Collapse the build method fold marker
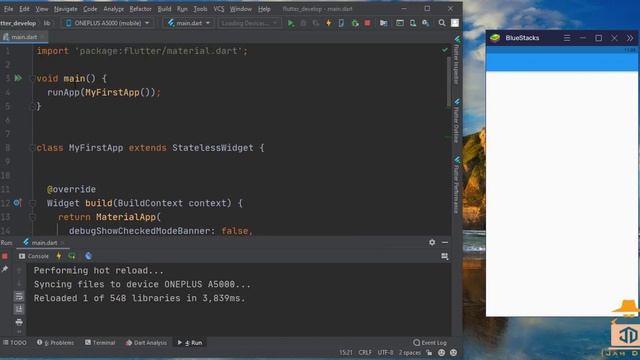The height and width of the screenshot is (360, 640). 33,203
